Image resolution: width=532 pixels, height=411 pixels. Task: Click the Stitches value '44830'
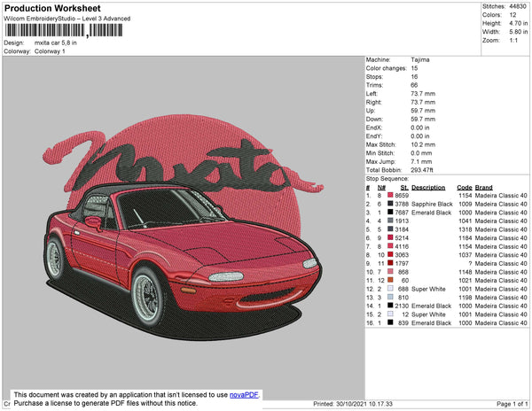(518, 6)
